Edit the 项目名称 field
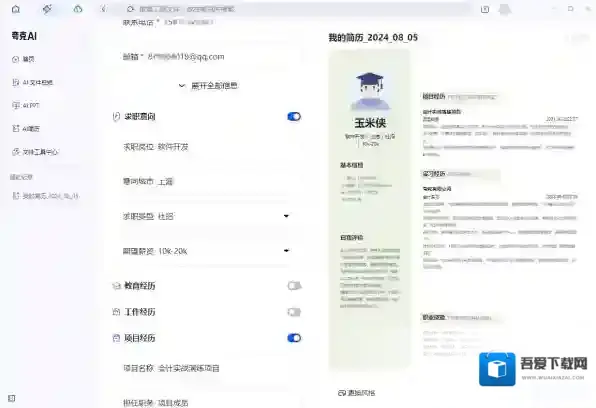Image resolution: width=596 pixels, height=408 pixels. point(205,368)
